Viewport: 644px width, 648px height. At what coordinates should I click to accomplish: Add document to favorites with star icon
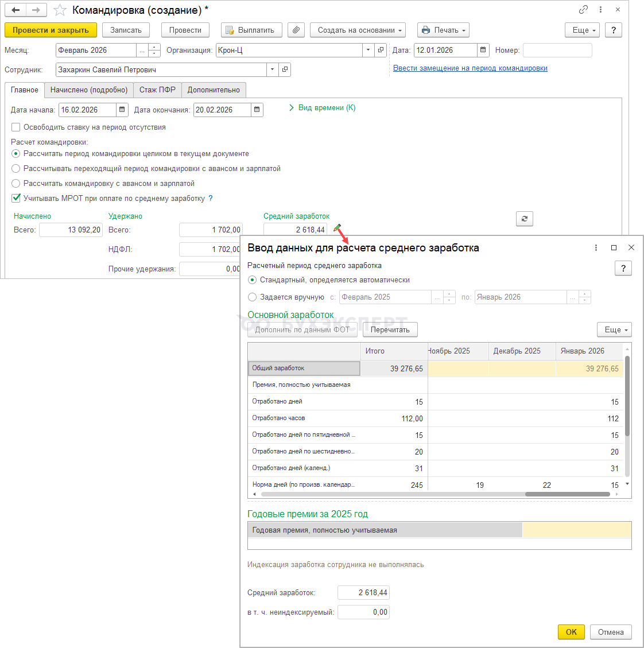point(60,10)
